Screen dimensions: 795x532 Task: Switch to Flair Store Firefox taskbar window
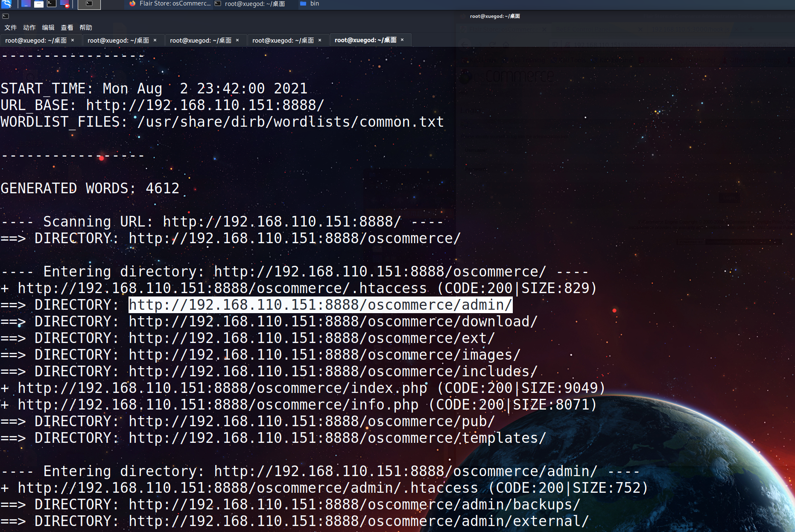tap(170, 4)
